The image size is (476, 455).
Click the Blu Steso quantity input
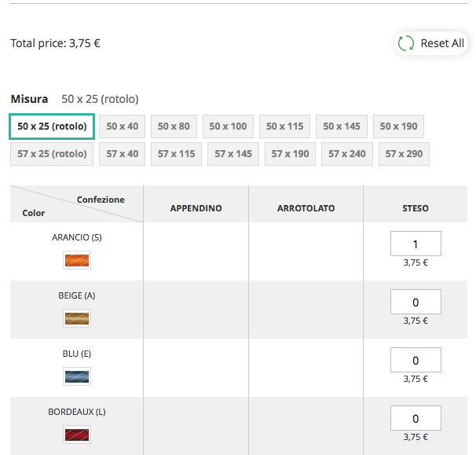pos(416,361)
